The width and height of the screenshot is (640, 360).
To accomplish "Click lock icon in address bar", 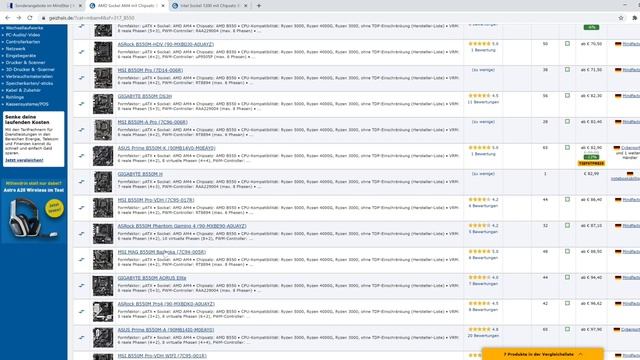I will [x=44, y=18].
